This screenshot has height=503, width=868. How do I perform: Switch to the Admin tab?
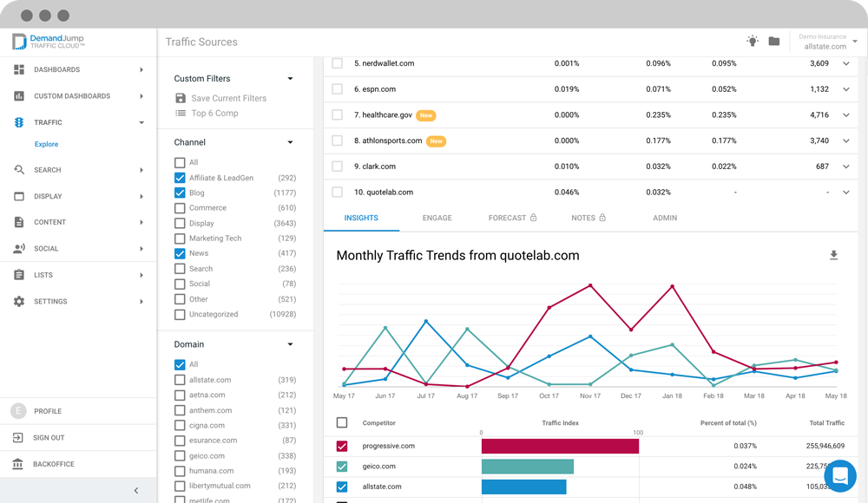point(665,218)
